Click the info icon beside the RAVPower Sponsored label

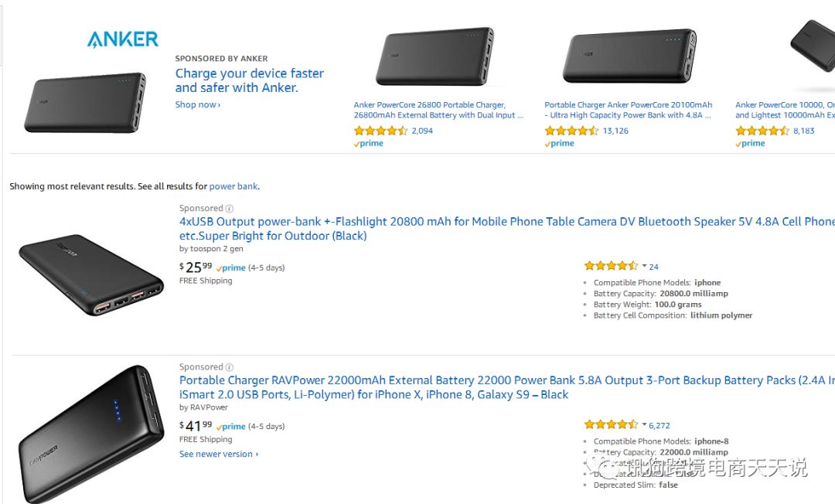click(x=230, y=367)
